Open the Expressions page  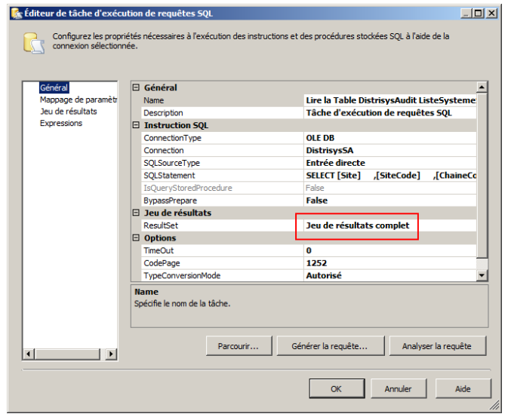tap(61, 123)
